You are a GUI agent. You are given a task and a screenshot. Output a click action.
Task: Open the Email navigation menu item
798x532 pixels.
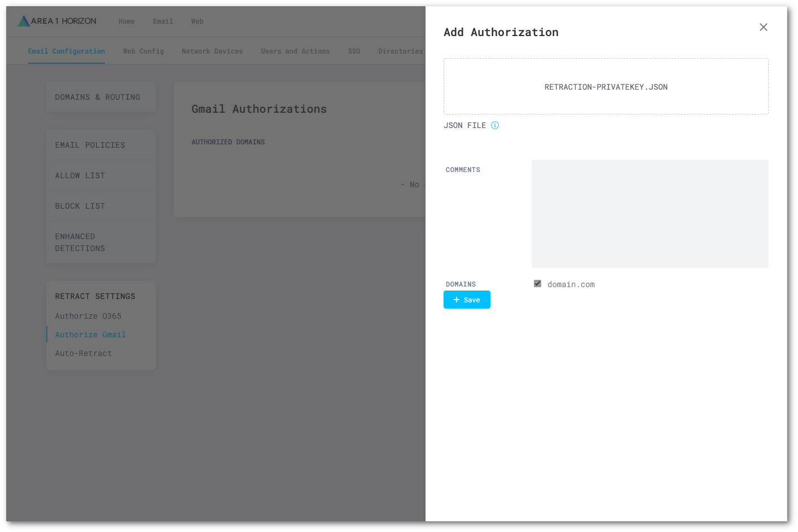163,21
